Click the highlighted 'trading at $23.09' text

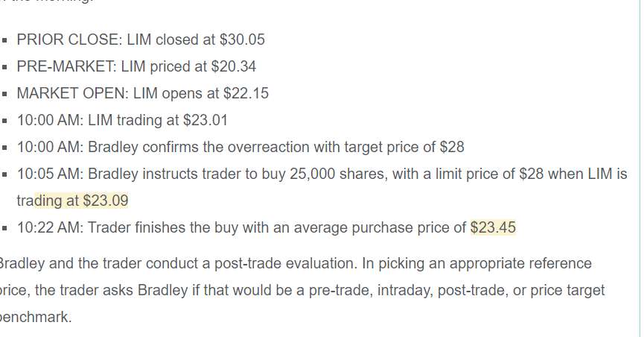tap(72, 201)
